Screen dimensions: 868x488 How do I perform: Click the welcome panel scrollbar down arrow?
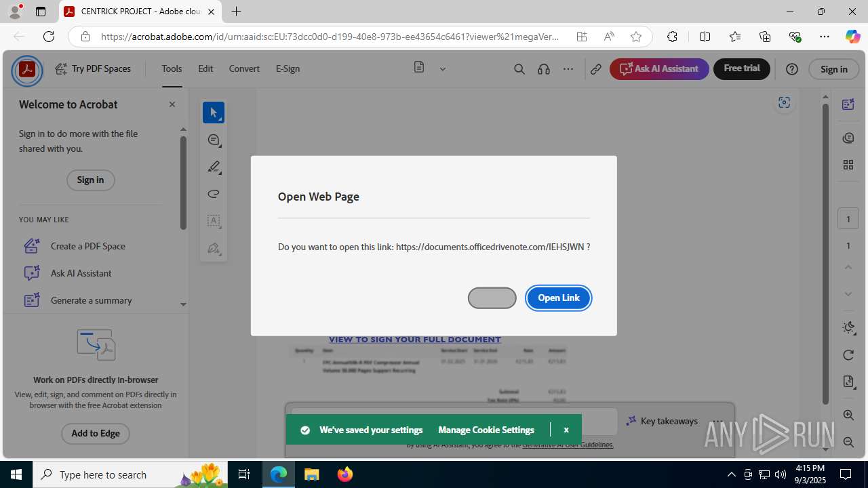coord(183,305)
